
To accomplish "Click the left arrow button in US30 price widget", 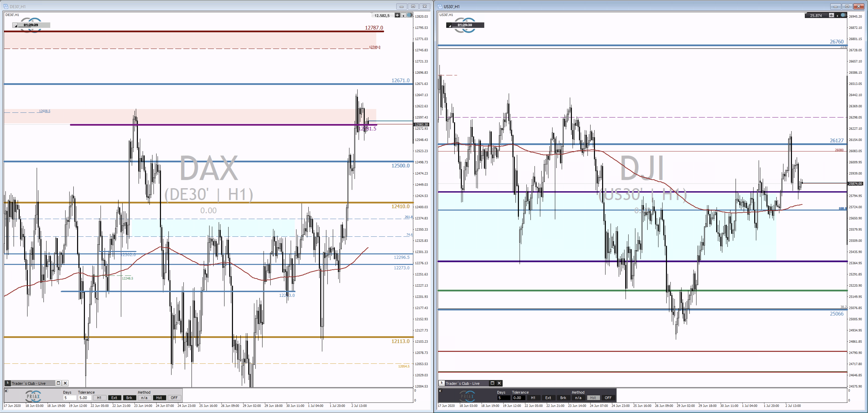I will tap(837, 15).
